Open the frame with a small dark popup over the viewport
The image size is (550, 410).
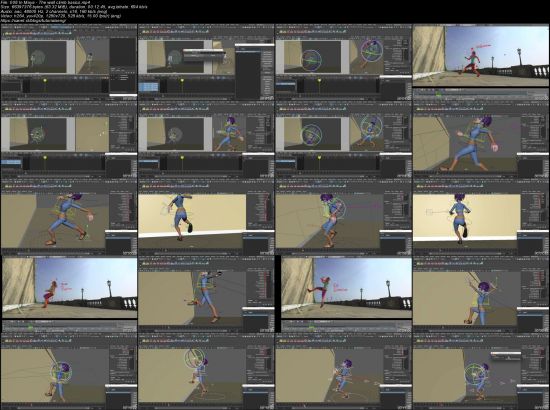481,371
